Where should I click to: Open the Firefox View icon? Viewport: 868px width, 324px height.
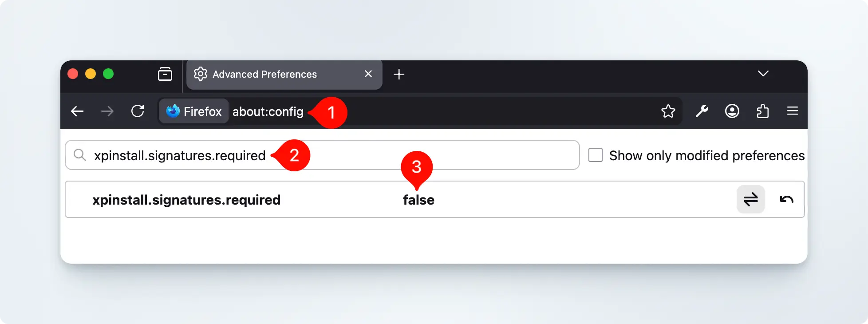coord(165,74)
